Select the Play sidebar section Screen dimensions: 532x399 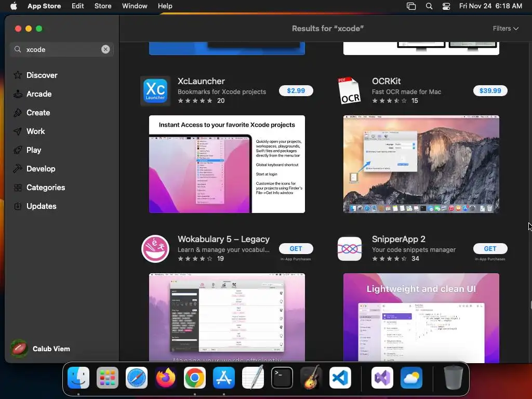62,150
